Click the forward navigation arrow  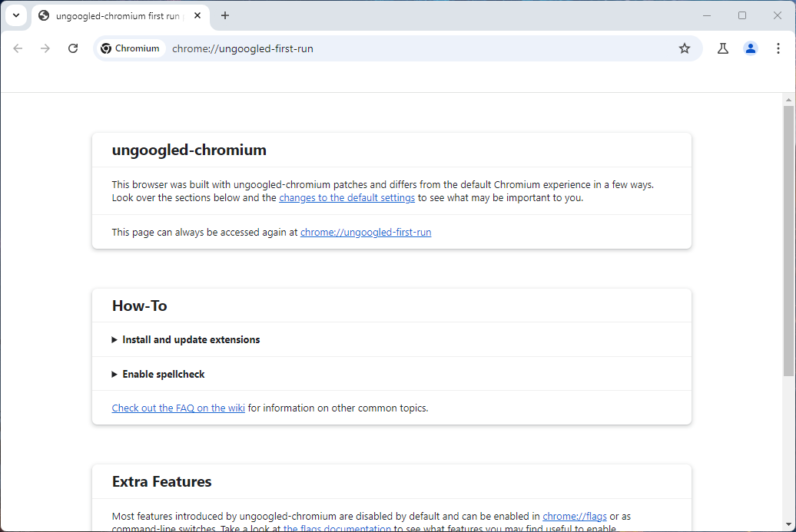click(x=45, y=48)
